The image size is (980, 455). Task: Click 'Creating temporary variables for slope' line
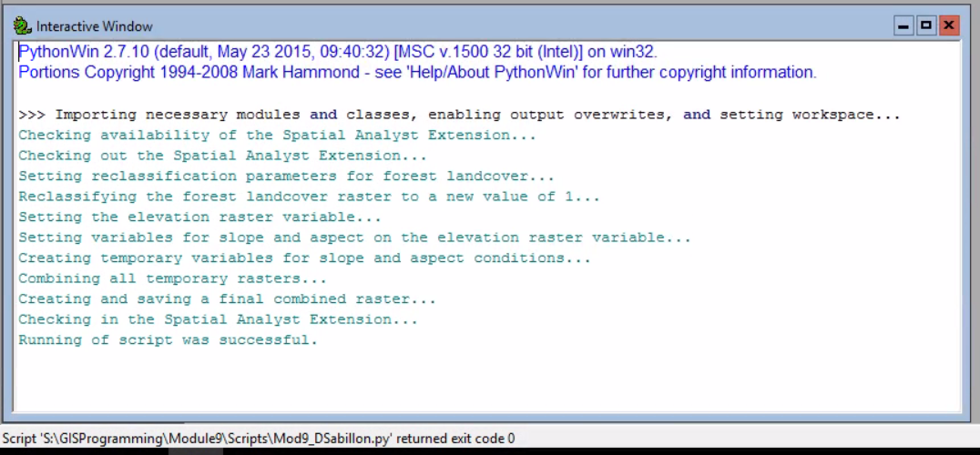click(x=304, y=258)
